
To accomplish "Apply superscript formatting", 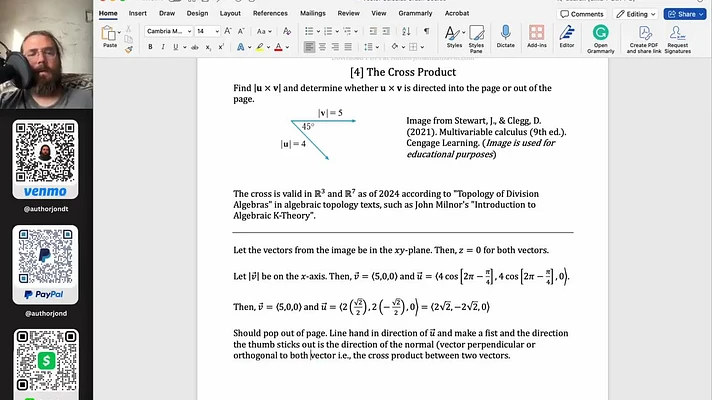I will coord(221,47).
